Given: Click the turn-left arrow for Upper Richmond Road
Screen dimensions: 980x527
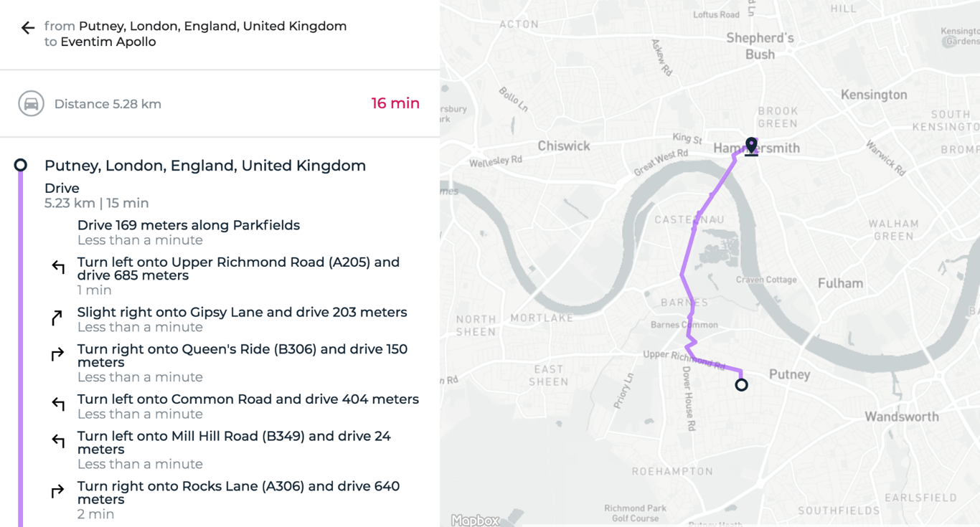Looking at the screenshot, I should (58, 267).
